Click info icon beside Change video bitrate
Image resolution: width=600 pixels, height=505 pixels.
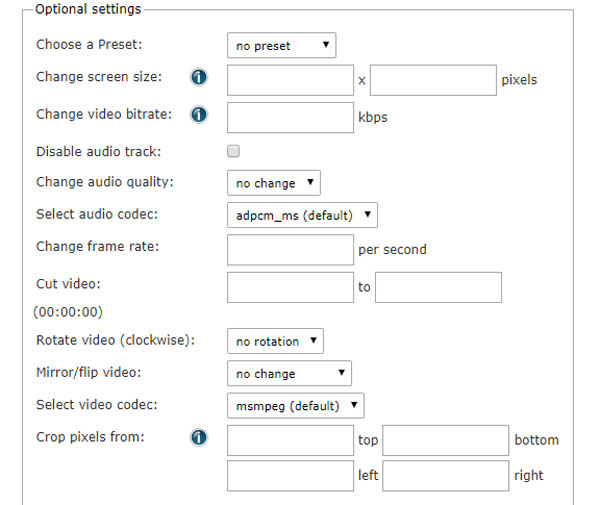coord(198,115)
